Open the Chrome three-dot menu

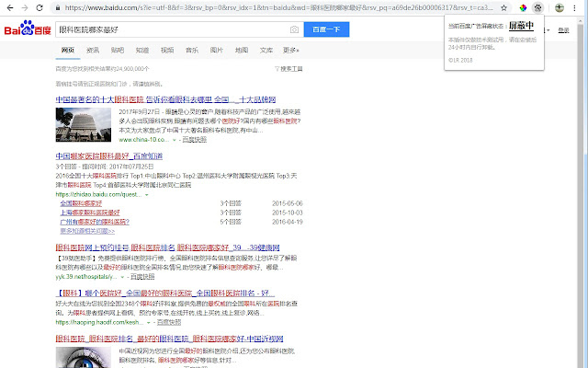click(x=574, y=7)
